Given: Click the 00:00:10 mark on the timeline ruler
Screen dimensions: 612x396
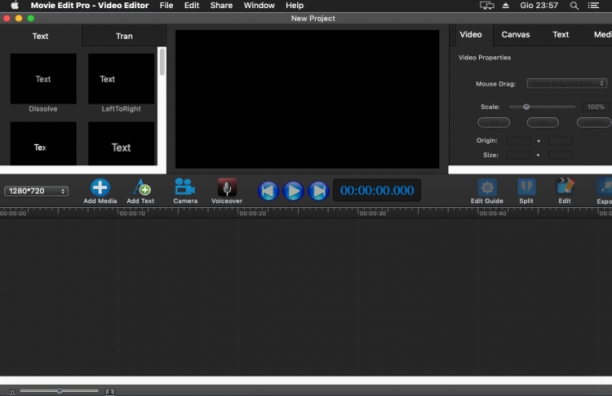Looking at the screenshot, I should click(132, 213).
